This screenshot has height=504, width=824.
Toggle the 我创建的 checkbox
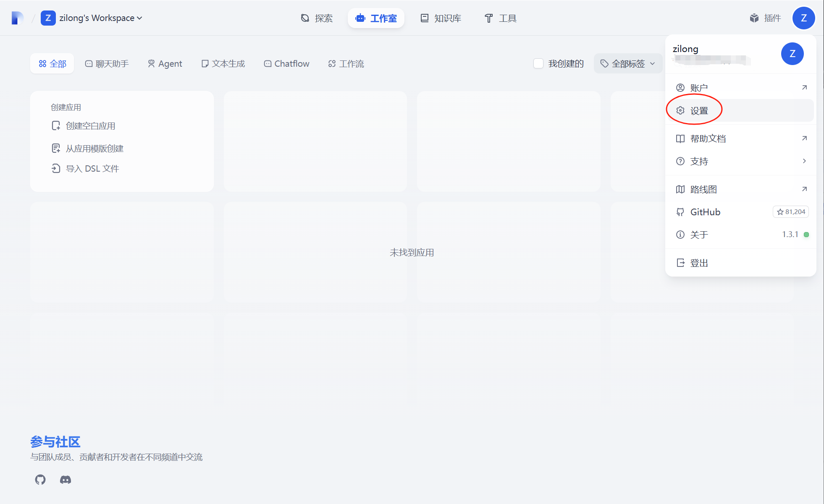538,63
